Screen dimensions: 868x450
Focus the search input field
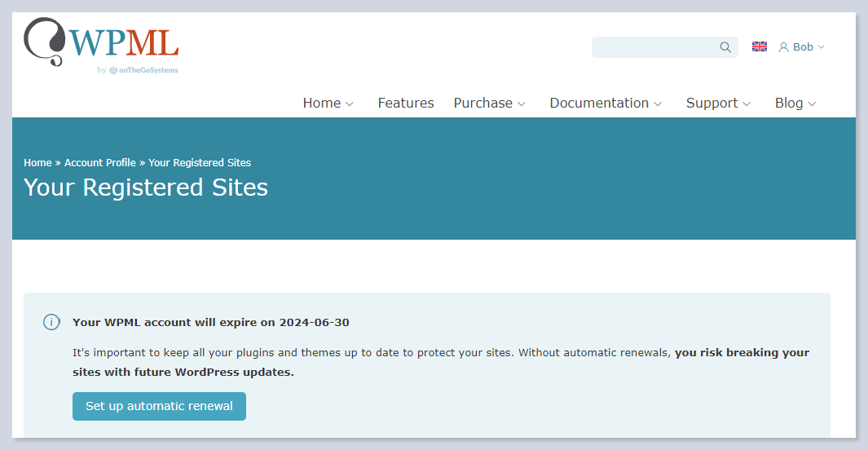[654, 47]
